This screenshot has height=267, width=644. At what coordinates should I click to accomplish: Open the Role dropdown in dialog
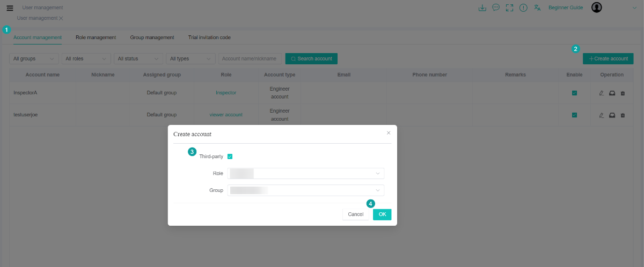(305, 173)
